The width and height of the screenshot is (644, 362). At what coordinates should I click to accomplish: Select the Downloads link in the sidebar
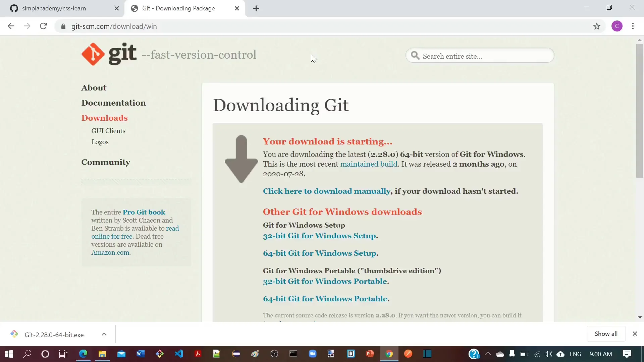[x=105, y=118]
